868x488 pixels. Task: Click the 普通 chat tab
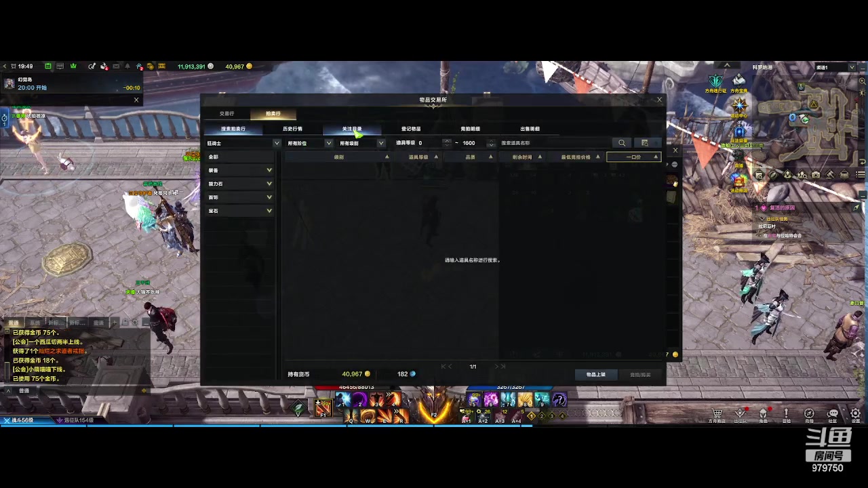tap(14, 323)
